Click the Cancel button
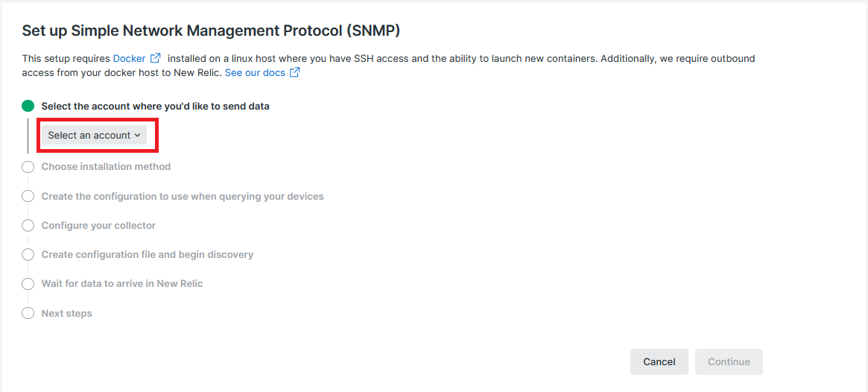 pos(659,361)
